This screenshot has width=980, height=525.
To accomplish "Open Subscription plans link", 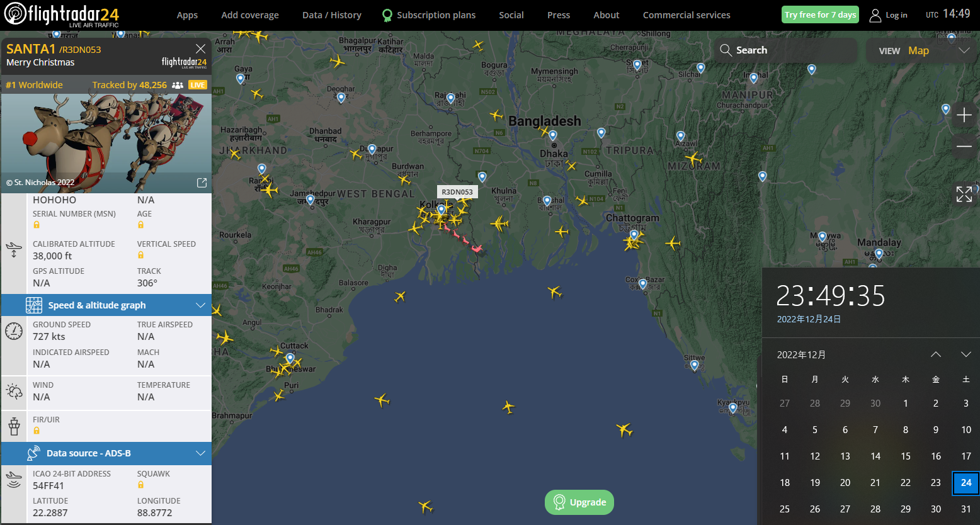I will click(x=436, y=15).
